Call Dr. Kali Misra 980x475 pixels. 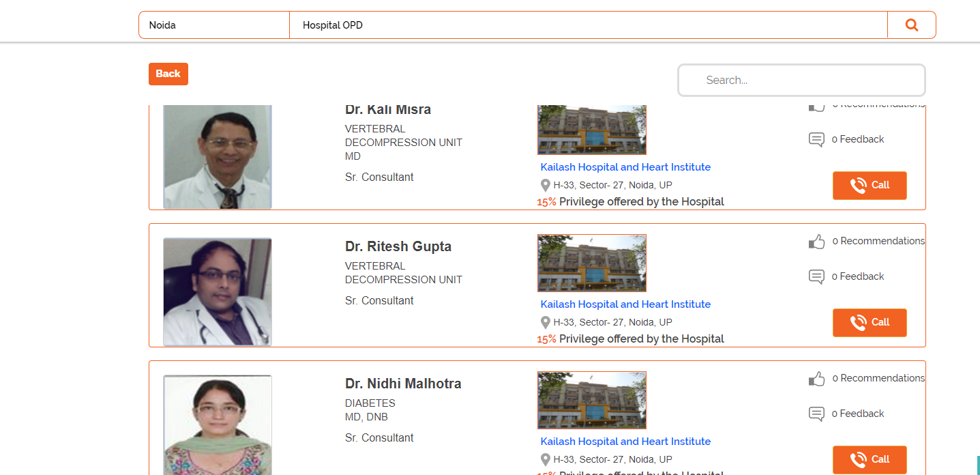(870, 186)
